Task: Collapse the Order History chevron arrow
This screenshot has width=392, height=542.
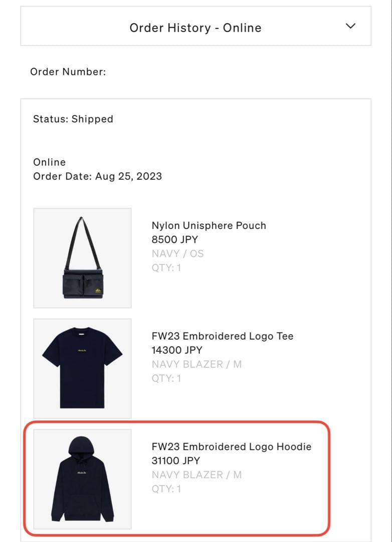Action: (x=351, y=26)
